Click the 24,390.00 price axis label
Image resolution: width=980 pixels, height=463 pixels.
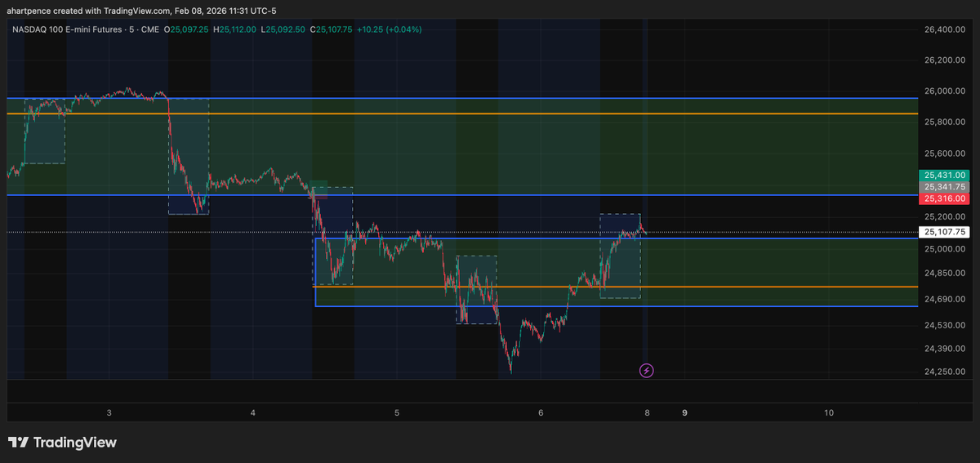pyautogui.click(x=946, y=349)
